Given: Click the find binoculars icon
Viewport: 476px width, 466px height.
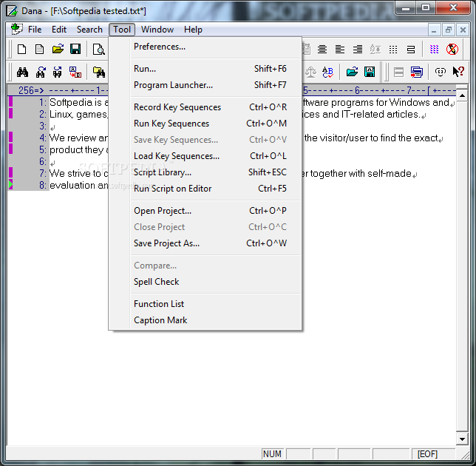Looking at the screenshot, I should pos(22,72).
